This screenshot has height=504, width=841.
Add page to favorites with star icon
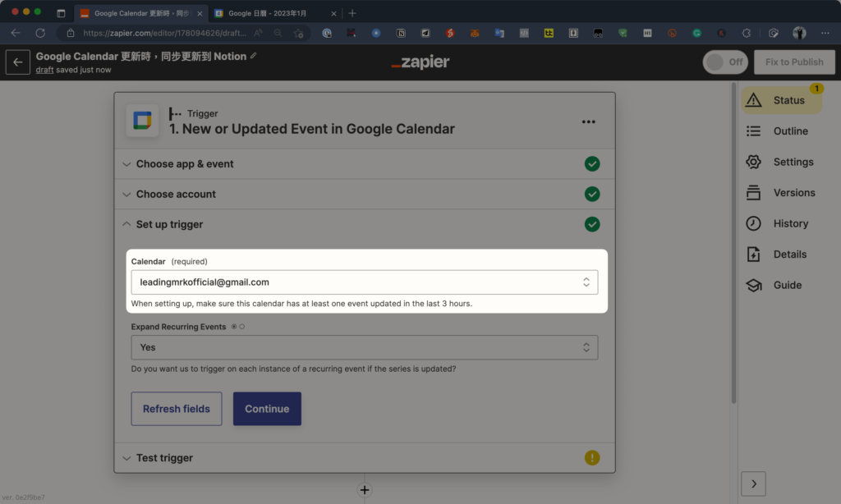(299, 33)
